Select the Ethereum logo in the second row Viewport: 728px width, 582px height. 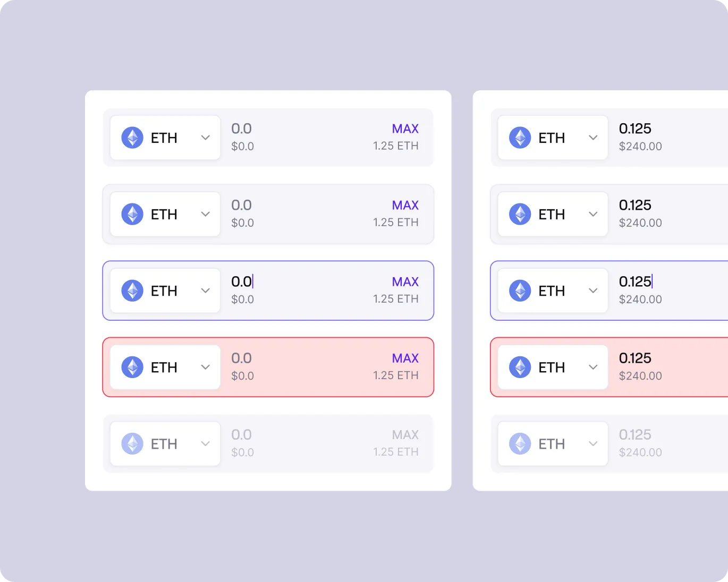coord(131,214)
